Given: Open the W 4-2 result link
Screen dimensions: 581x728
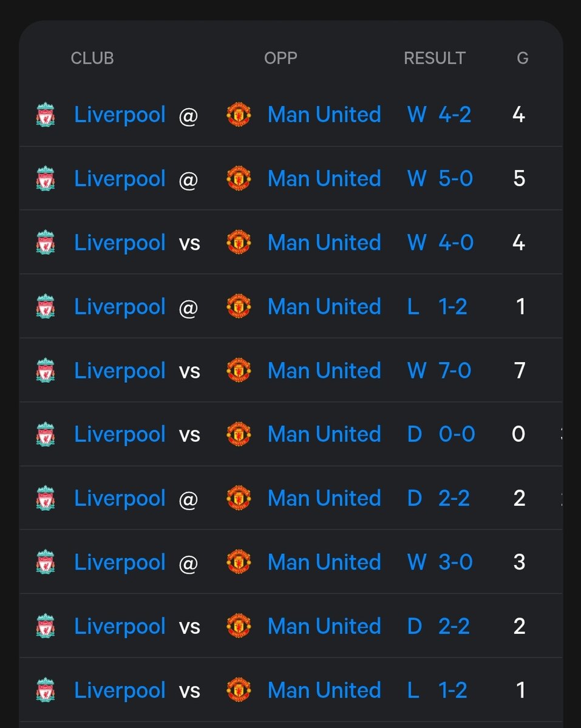Looking at the screenshot, I should 439,115.
